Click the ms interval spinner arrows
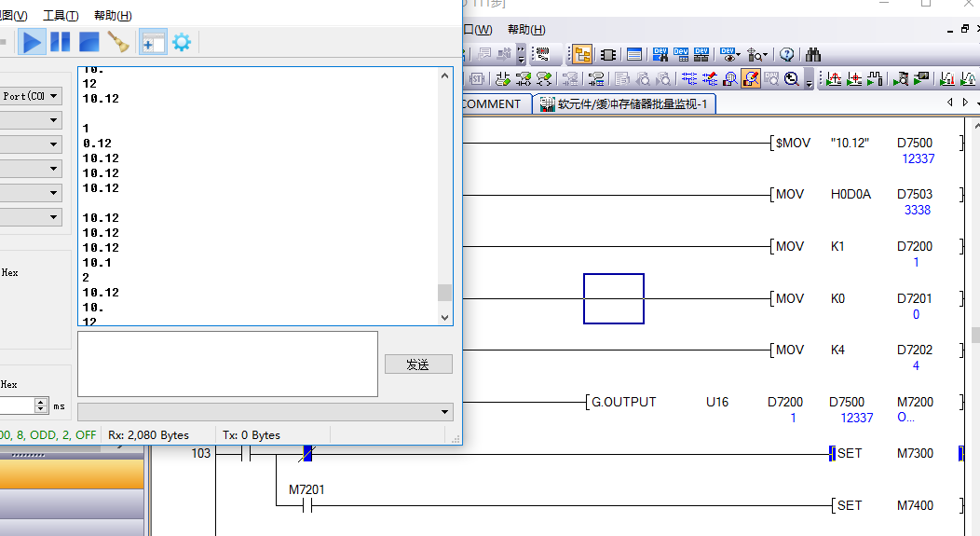980x536 pixels. [41, 405]
